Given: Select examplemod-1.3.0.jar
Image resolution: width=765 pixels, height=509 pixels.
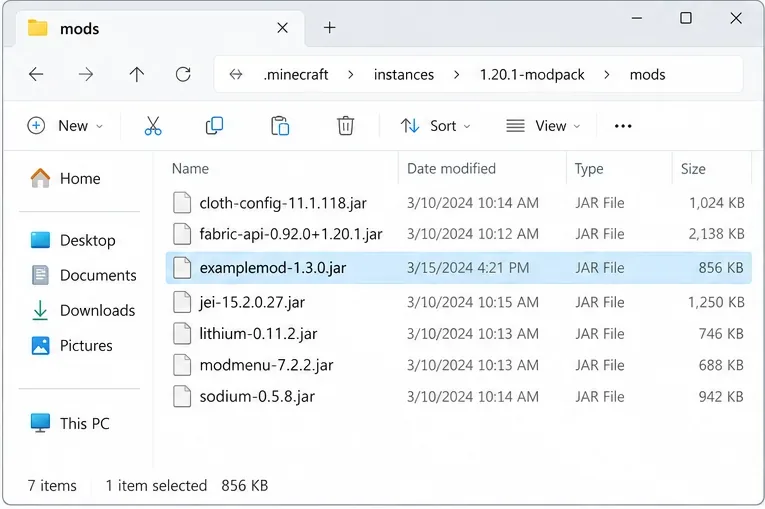Looking at the screenshot, I should [459, 268].
